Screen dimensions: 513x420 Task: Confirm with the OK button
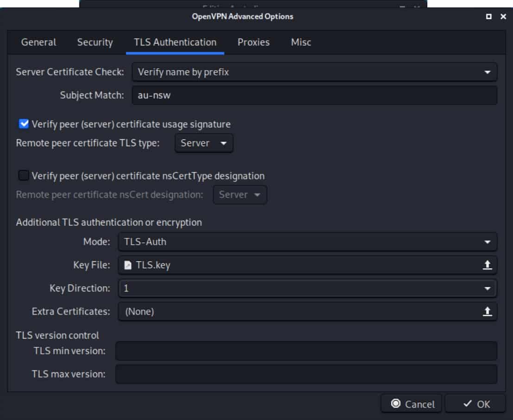475,404
